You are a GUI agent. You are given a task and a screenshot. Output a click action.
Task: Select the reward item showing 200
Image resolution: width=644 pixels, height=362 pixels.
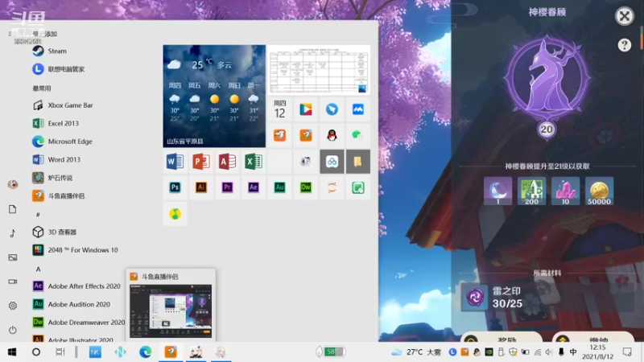pos(531,191)
